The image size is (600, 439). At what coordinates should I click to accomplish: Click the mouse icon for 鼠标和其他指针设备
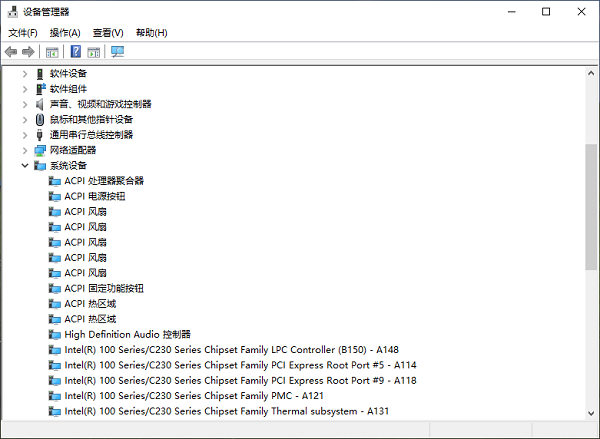[40, 119]
